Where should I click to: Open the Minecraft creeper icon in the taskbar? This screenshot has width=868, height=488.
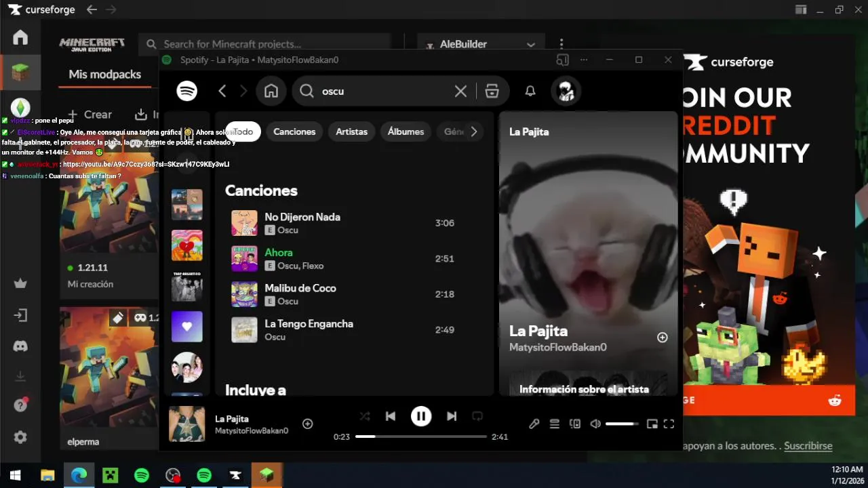(x=111, y=475)
